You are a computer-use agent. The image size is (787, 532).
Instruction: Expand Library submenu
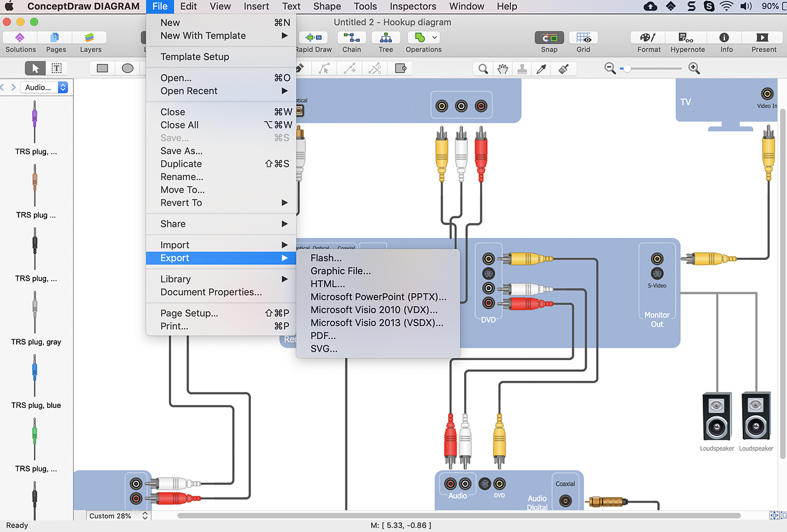(221, 279)
